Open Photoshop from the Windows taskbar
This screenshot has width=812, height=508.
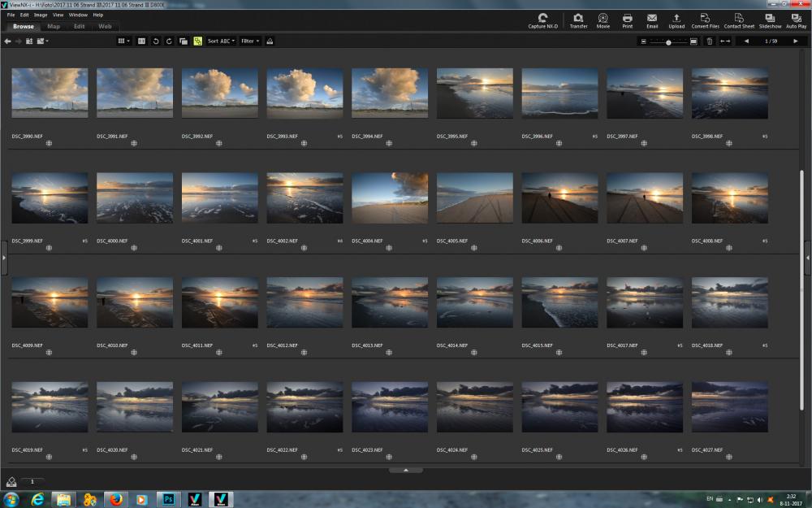pos(168,499)
